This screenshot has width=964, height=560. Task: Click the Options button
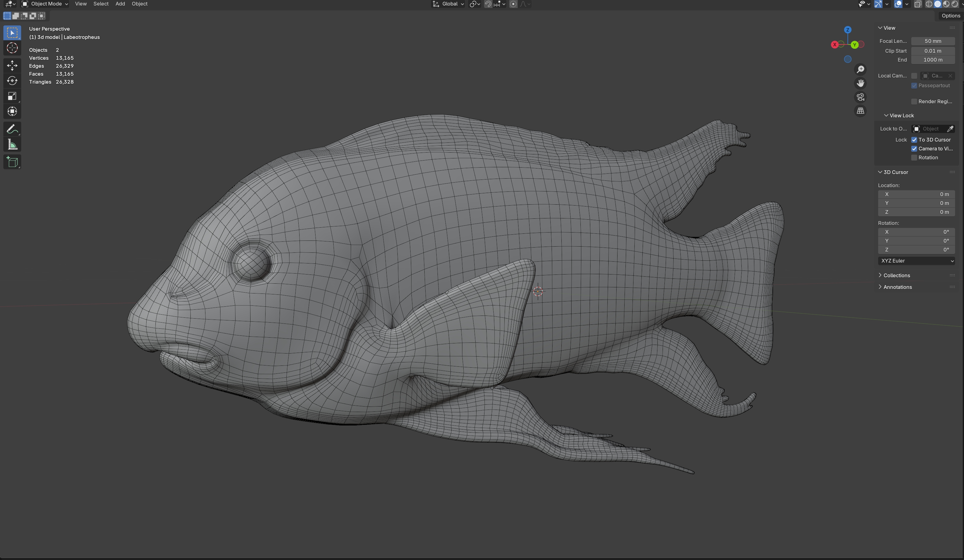tap(951, 16)
